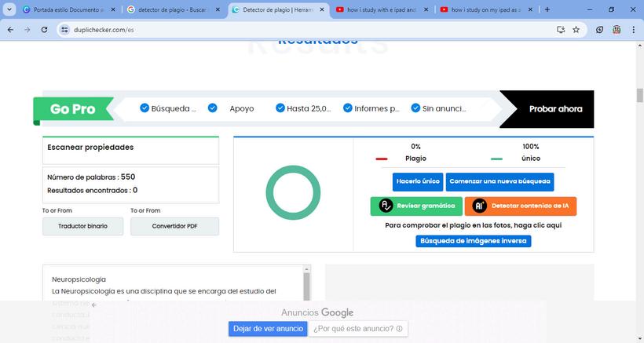The width and height of the screenshot is (644, 343).
Task: Close the 'how i study with e ipad' tab
Action: [426, 9]
